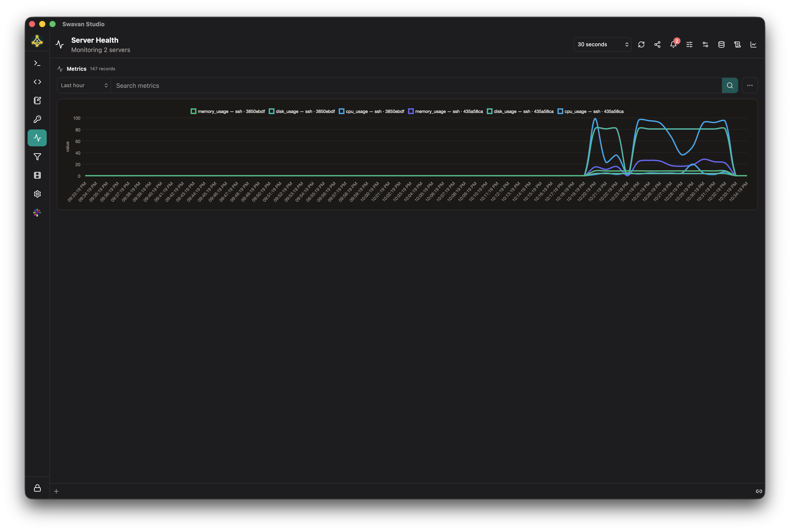Click the 10:34:19 PM axis label
790x532 pixels.
pos(738,192)
